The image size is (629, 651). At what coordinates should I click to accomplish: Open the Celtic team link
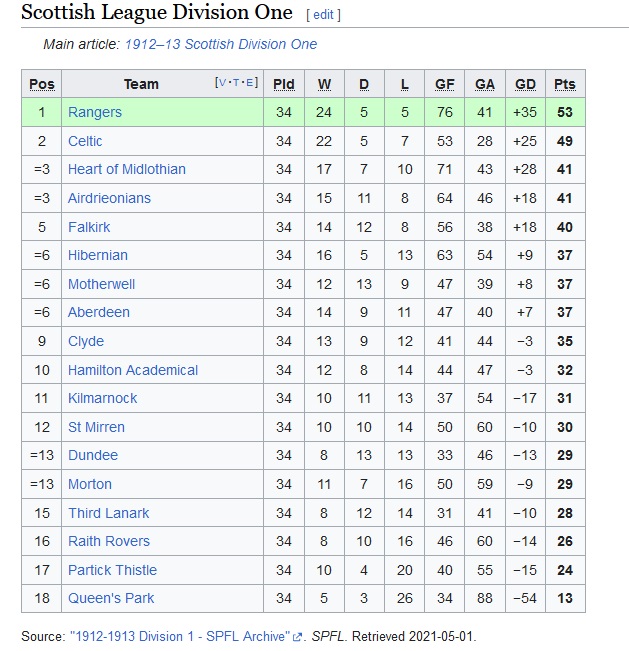(x=85, y=141)
